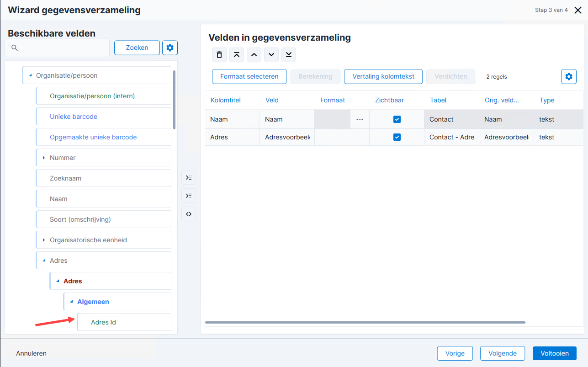Sort by the Kolomtitel column header
The width and height of the screenshot is (588, 367).
point(226,100)
